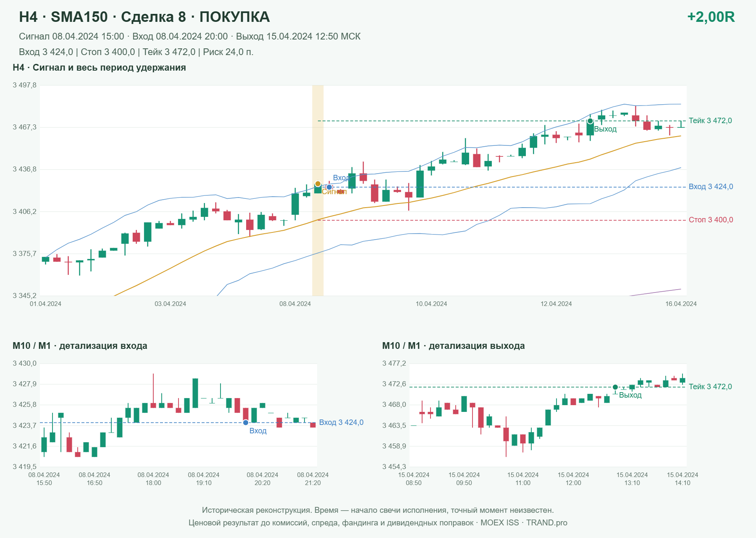Viewport: 756px width, 538px height.
Task: Click the 3 477,2 label on exit chart axis
Action: [394, 364]
